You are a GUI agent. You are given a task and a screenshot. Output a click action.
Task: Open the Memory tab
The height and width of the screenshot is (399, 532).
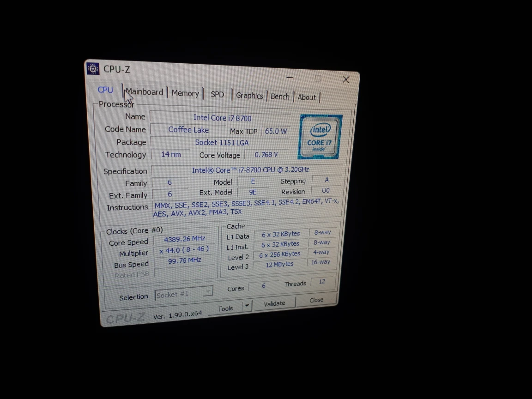tap(185, 93)
